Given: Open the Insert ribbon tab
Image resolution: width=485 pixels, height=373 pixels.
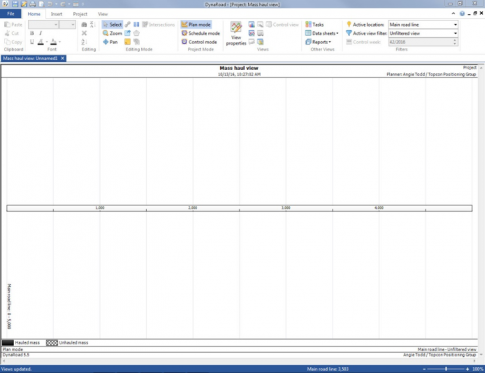Looking at the screenshot, I should coord(56,14).
